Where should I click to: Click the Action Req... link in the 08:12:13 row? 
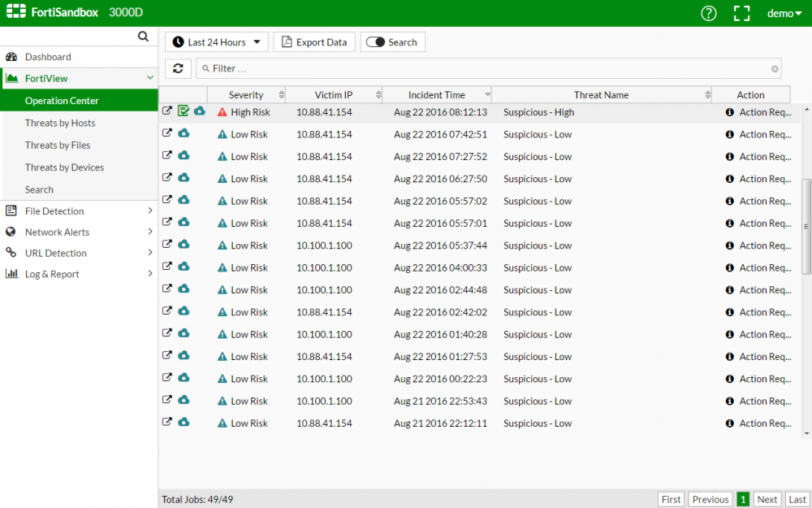pos(765,112)
